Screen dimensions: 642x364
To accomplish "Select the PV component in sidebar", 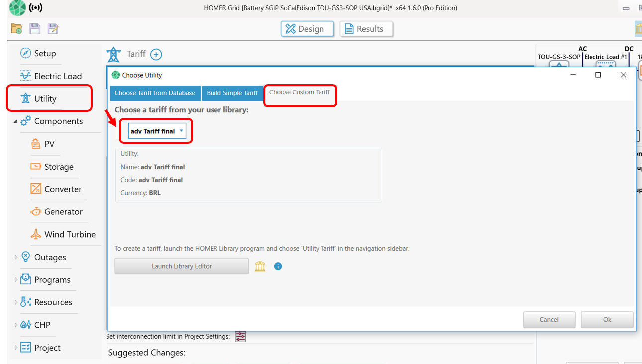I will tap(49, 144).
